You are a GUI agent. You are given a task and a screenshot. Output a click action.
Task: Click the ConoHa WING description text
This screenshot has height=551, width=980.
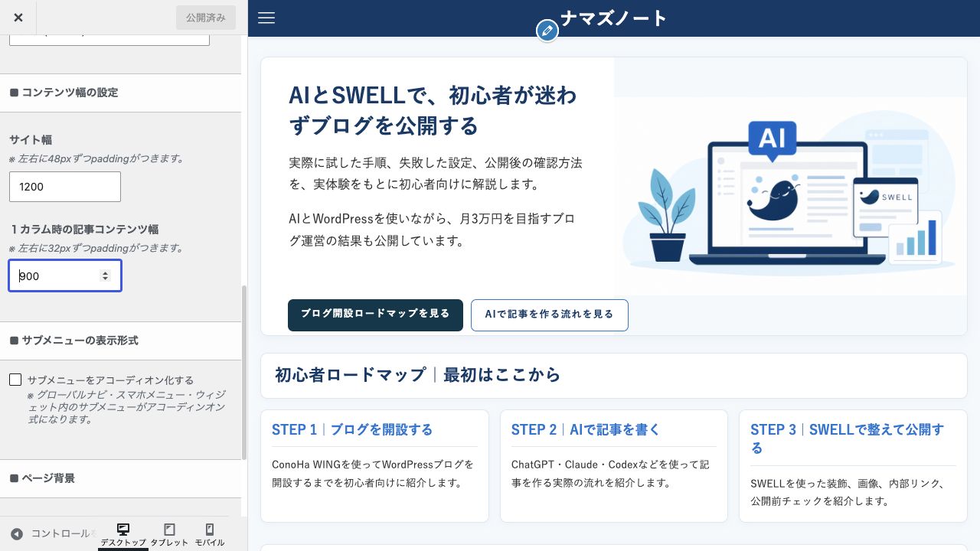[374, 474]
